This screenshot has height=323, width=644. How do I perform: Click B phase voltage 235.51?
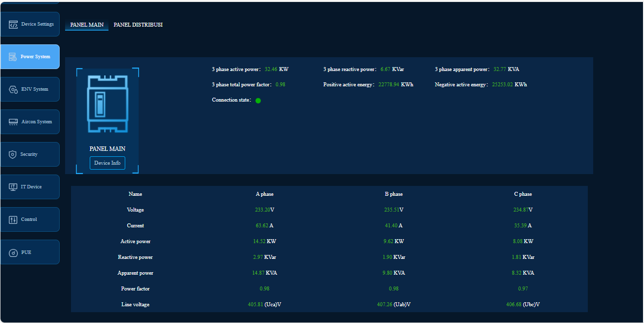392,210
